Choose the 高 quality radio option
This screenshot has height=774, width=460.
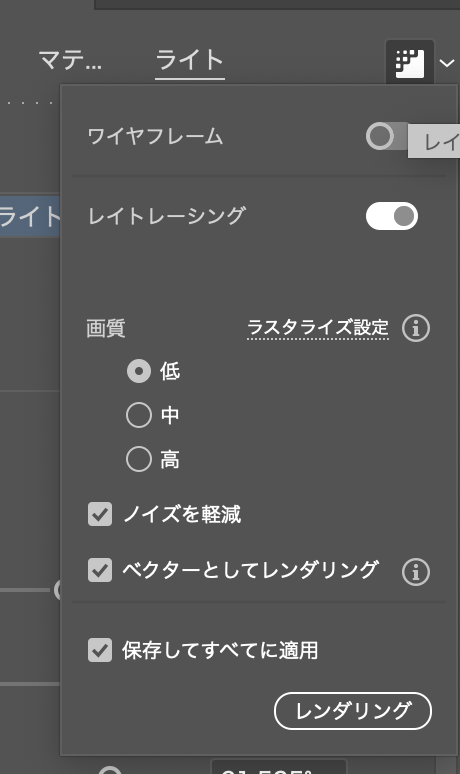(x=139, y=460)
